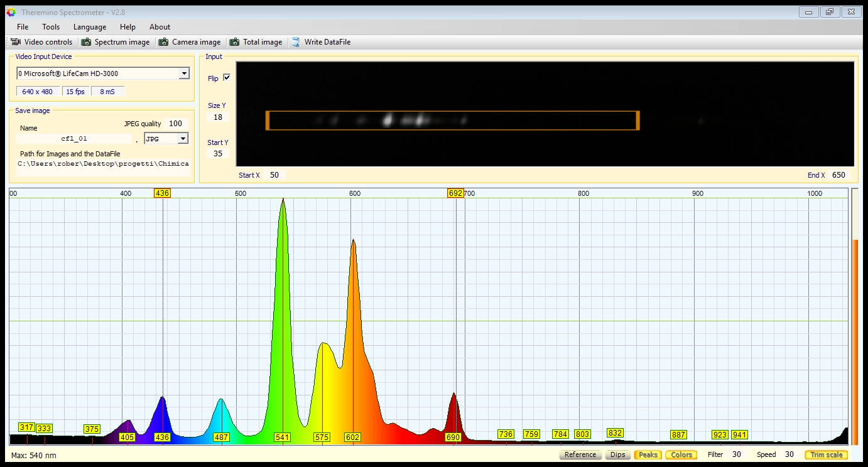Click the Theremino app icon in title bar
Screen dimensions: 868x467
point(11,12)
